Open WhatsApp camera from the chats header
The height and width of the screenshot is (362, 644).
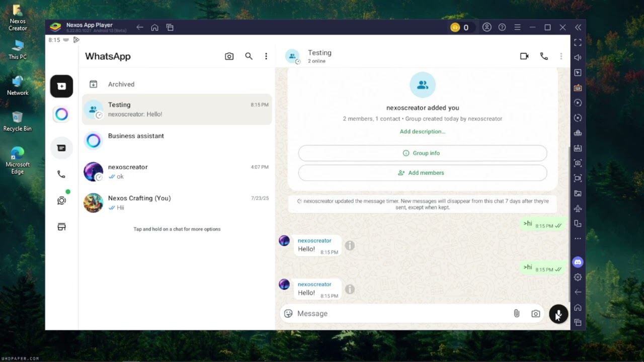pos(229,56)
